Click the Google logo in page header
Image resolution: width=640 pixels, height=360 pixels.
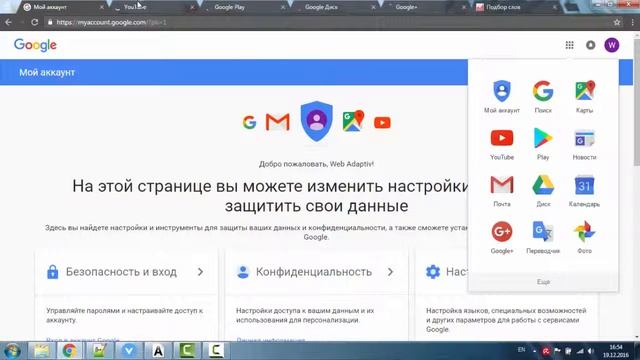point(36,45)
